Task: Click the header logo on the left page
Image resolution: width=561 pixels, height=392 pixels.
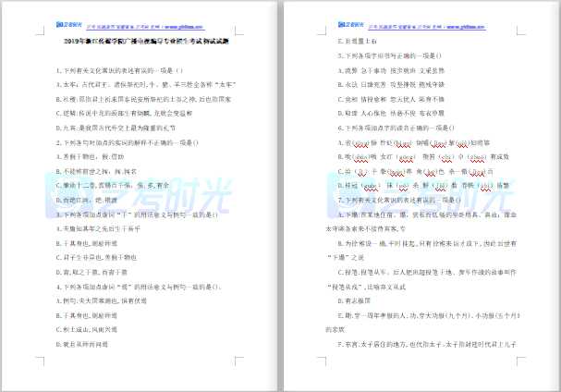Action: pyautogui.click(x=67, y=27)
